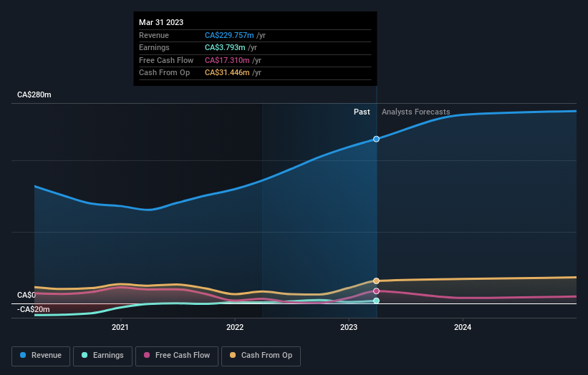Screen dimensions: 588x375
Task: Click the CA$280m y-axis label
Action: click(x=34, y=94)
